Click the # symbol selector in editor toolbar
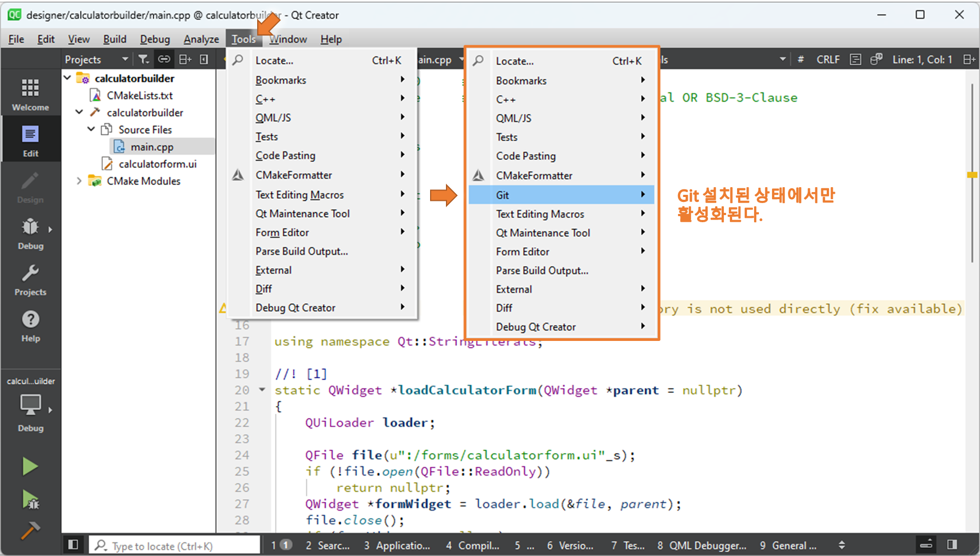Image resolution: width=980 pixels, height=556 pixels. click(x=801, y=59)
